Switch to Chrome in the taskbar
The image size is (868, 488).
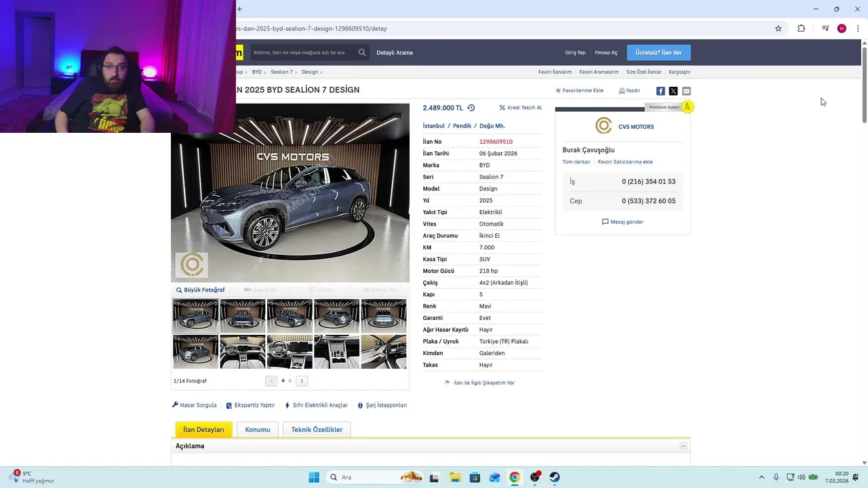(x=515, y=477)
